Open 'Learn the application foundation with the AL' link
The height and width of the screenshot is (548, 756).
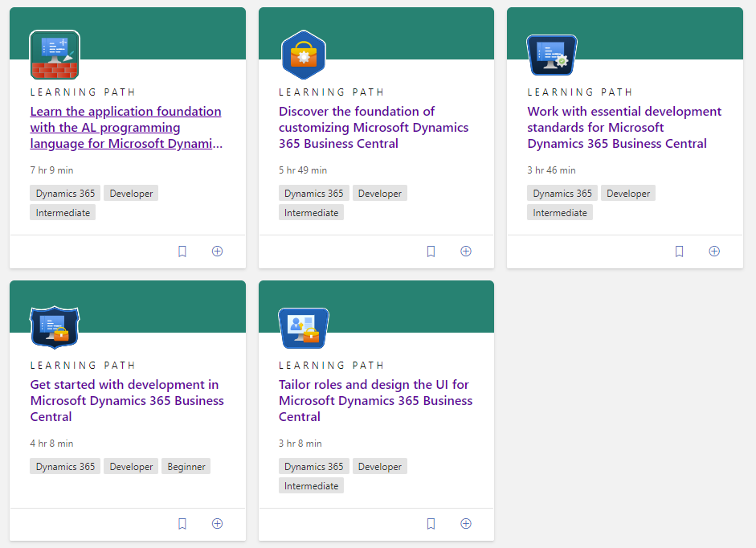pyautogui.click(x=126, y=127)
